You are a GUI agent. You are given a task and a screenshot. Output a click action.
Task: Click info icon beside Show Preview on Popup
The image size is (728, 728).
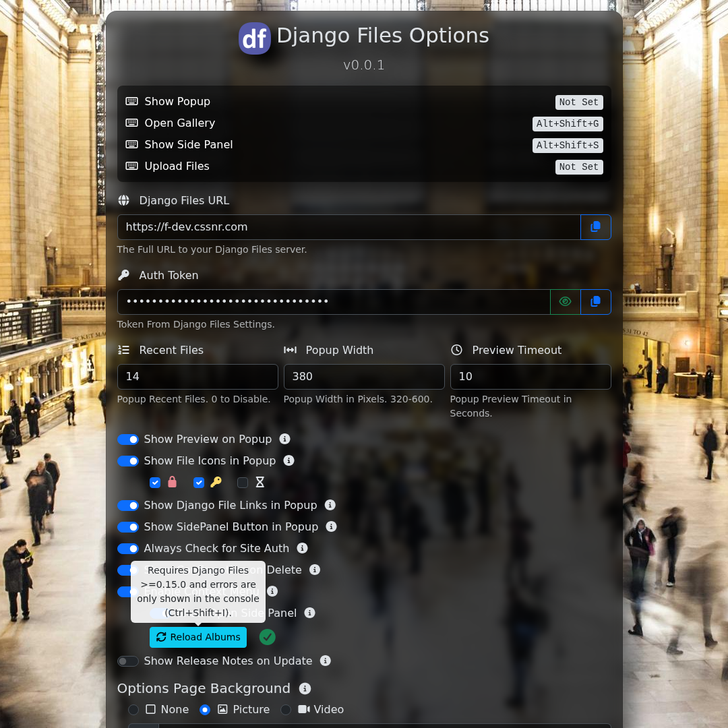pos(284,439)
